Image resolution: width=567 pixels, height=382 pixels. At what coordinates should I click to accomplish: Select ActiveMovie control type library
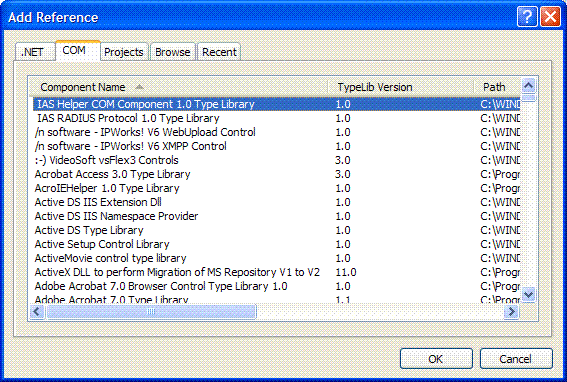276,258
